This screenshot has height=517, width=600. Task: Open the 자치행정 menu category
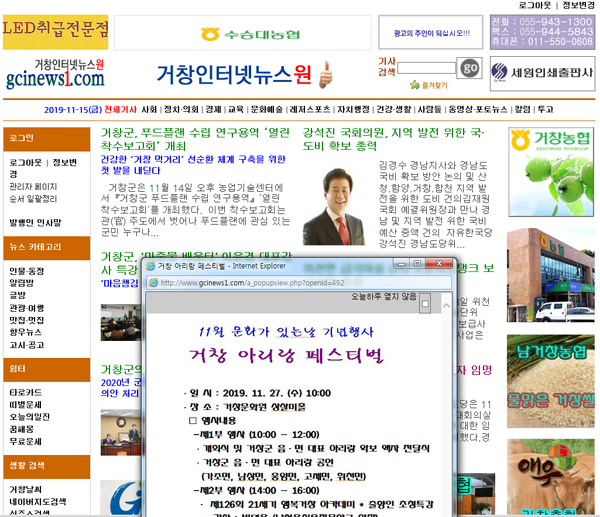(353, 109)
